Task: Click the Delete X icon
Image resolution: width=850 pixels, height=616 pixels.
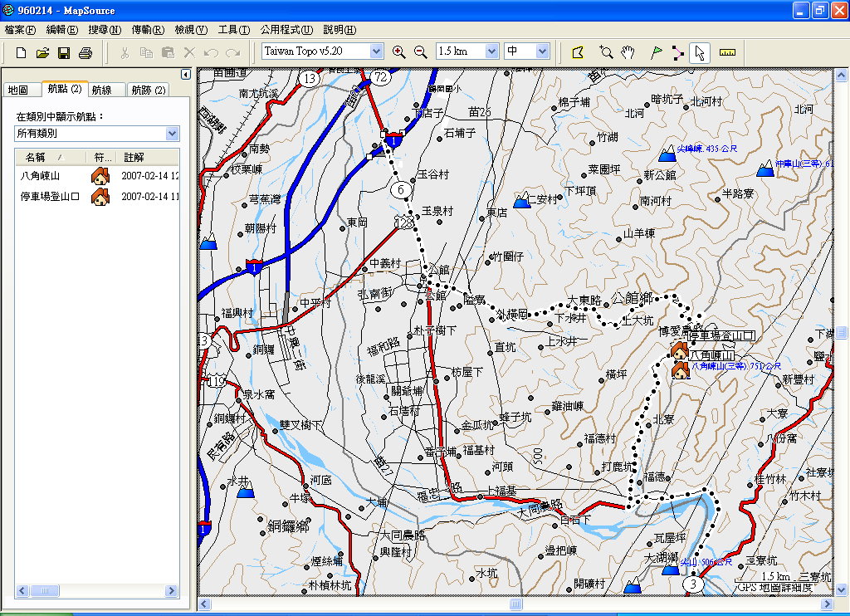Action: pos(189,52)
